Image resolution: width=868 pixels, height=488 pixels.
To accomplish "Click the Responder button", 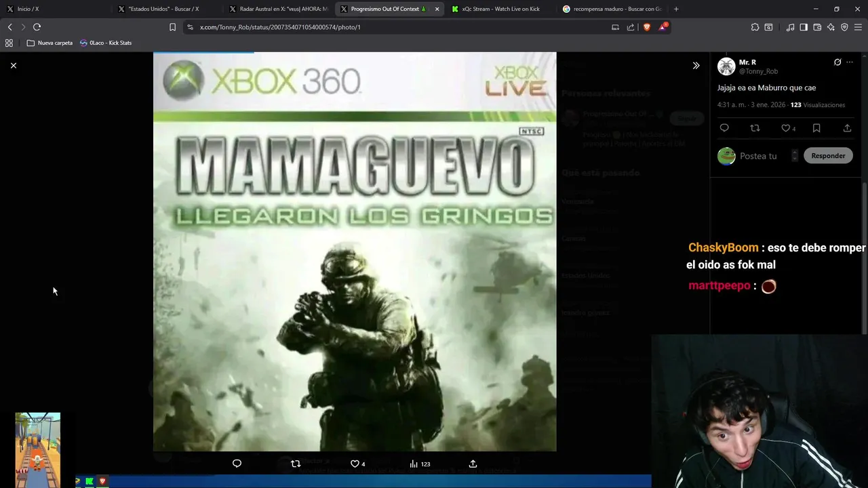I will (828, 156).
